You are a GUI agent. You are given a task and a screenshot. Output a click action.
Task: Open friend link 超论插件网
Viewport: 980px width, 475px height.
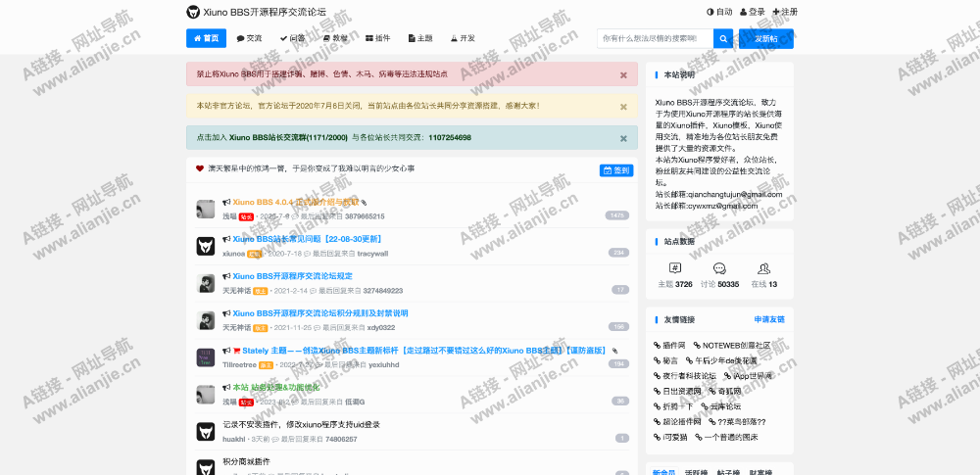pos(677,422)
